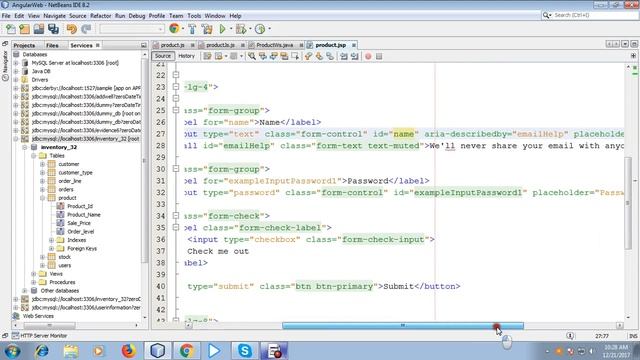Click the Profile Project clock icon
Viewport: 640px width, 360px height.
pyautogui.click(x=260, y=29)
